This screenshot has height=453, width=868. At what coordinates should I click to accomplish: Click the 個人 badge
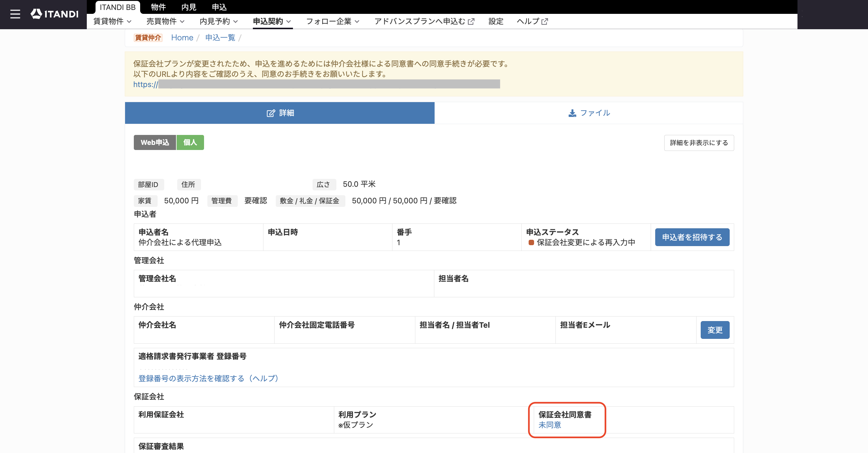point(190,142)
